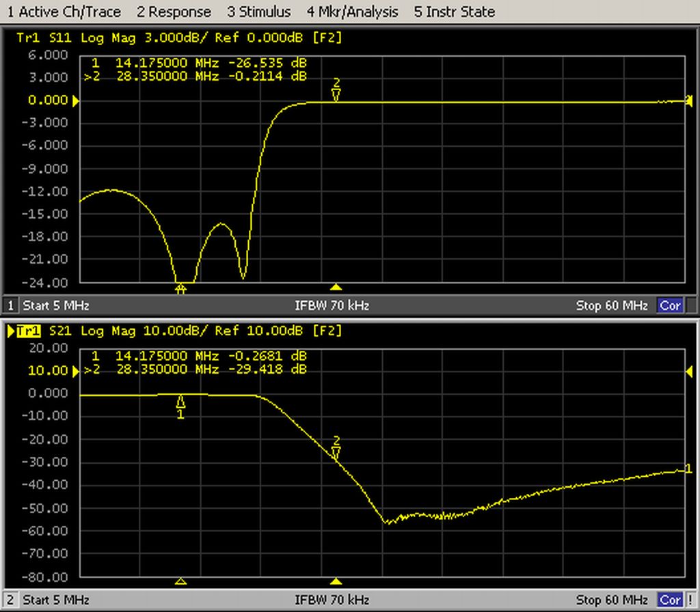700x612 pixels.
Task: Open the Active Ch/Trace menu
Action: [x=64, y=12]
